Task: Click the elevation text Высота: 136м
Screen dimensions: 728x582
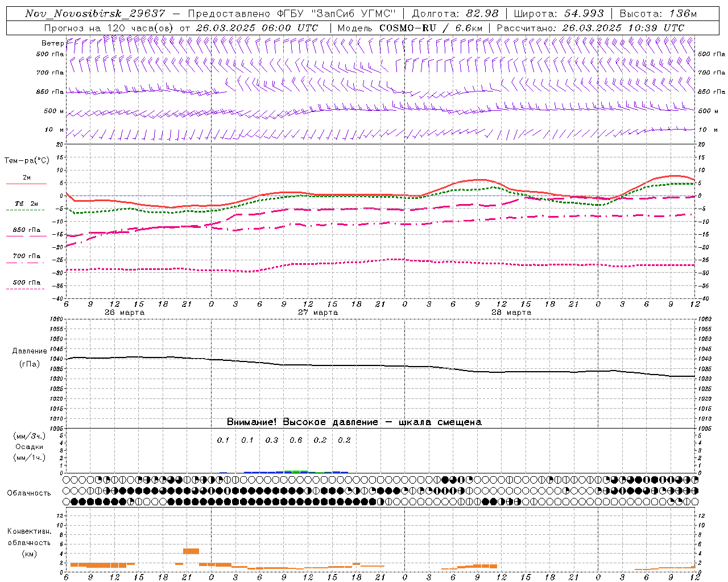Action: pos(658,14)
